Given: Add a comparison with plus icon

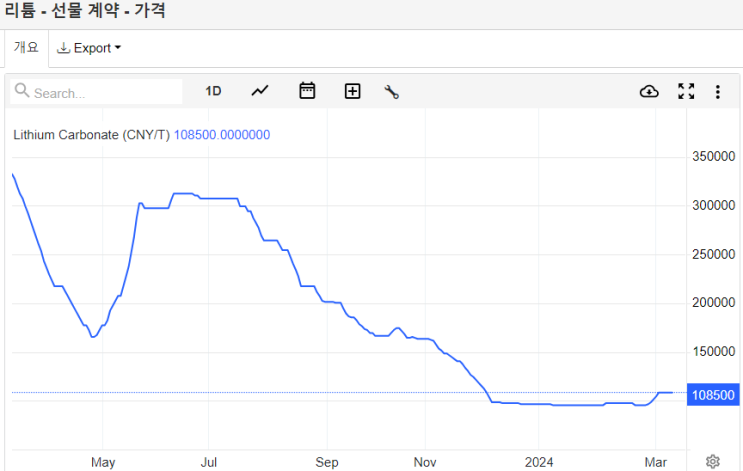Looking at the screenshot, I should coord(352,91).
